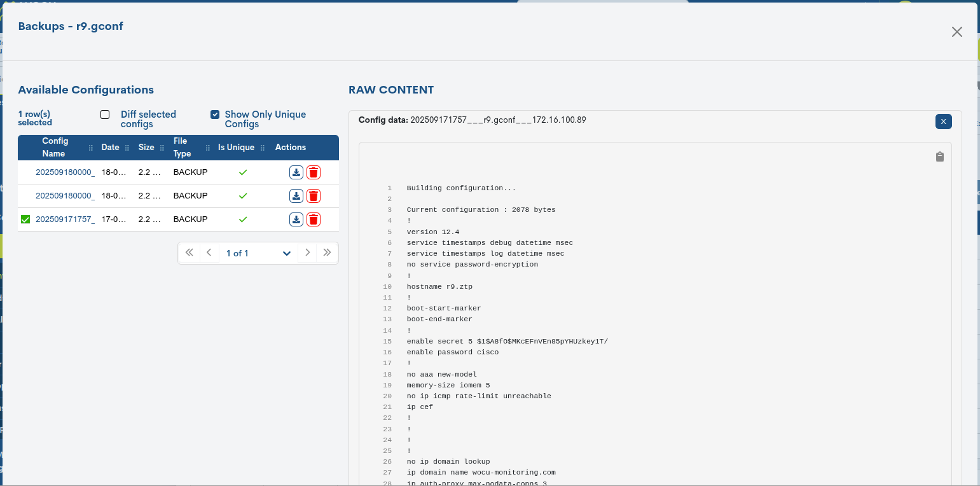Sort by the Is Unique column header
The height and width of the screenshot is (486, 980).
236,147
